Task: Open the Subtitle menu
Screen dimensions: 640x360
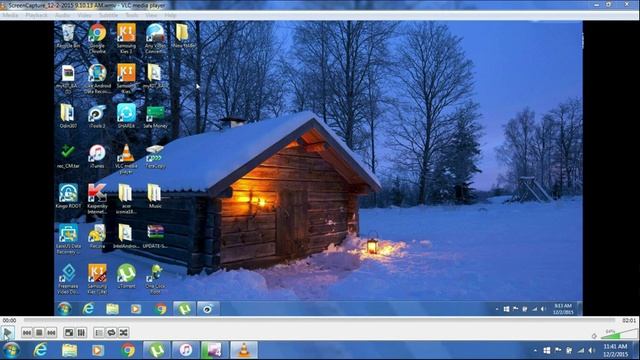Action: [109, 15]
